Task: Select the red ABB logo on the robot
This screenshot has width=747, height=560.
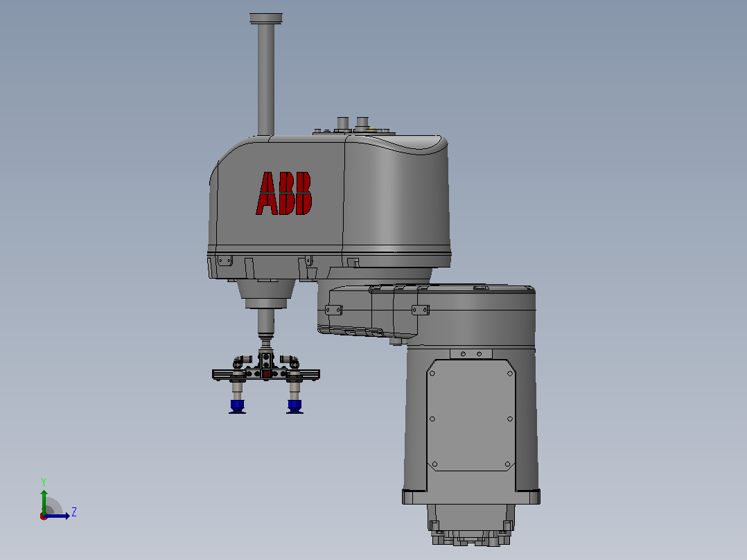Action: 284,193
